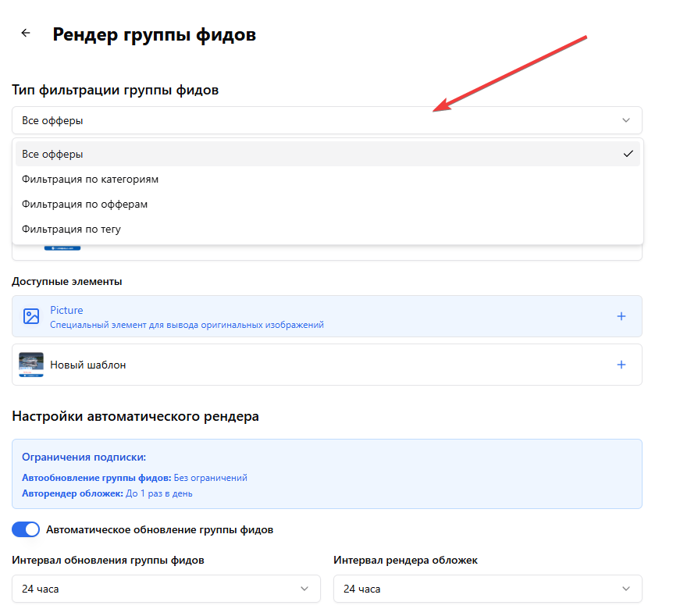This screenshot has width=680, height=616.
Task: Choose Фильтрация по офферам from the list
Action: (x=83, y=204)
